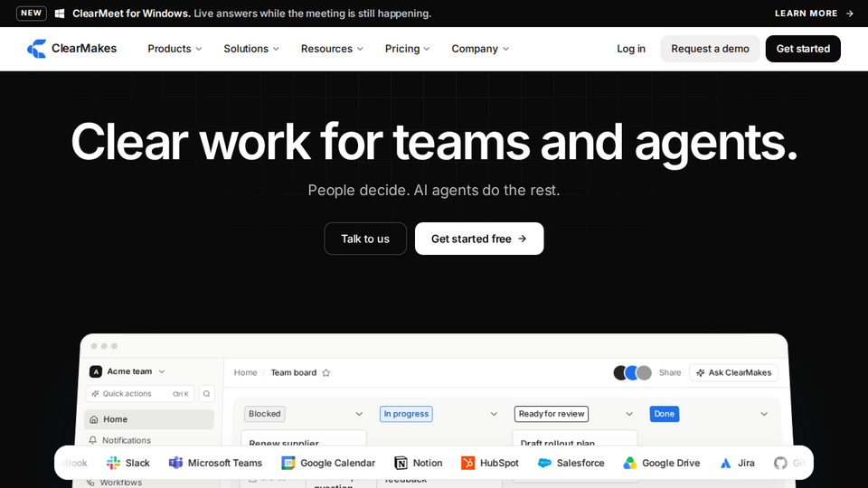
Task: Open the Pricing menu
Action: [408, 49]
